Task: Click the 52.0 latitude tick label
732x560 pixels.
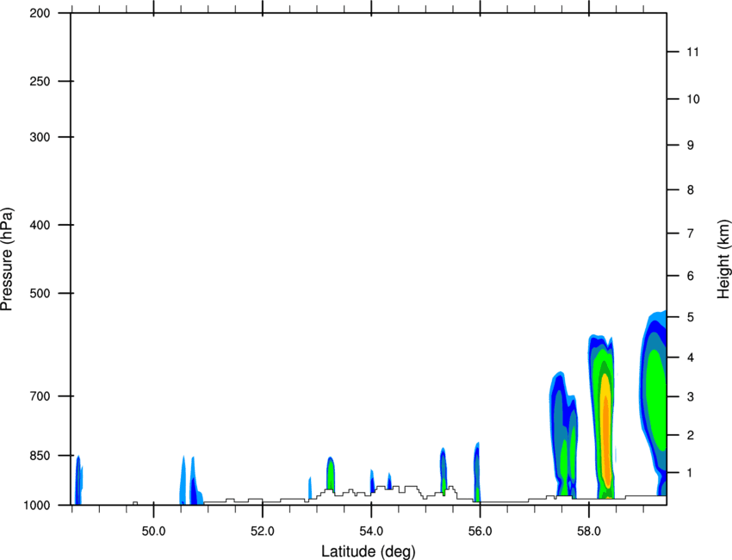Action: point(263,532)
